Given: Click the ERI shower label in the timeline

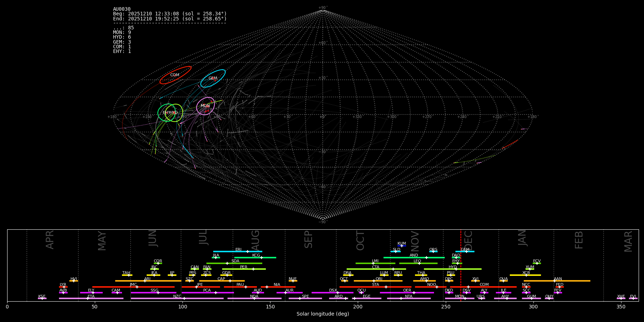Looking at the screenshot, I should [x=239, y=250].
